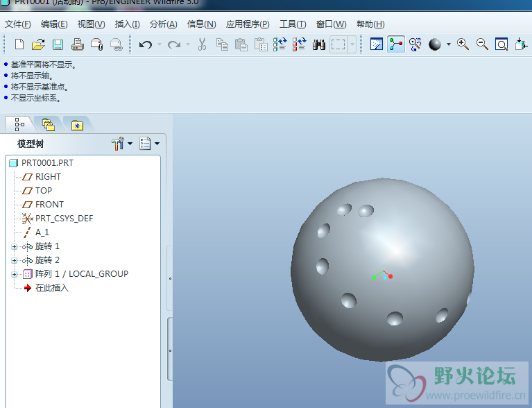
Task: Open the 应用程序(P) menu
Action: 248,24
